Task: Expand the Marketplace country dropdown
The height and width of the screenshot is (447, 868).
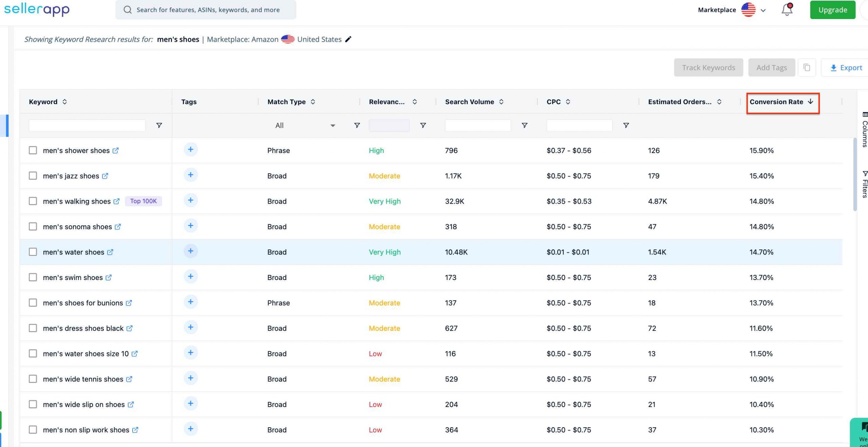Action: click(x=763, y=10)
